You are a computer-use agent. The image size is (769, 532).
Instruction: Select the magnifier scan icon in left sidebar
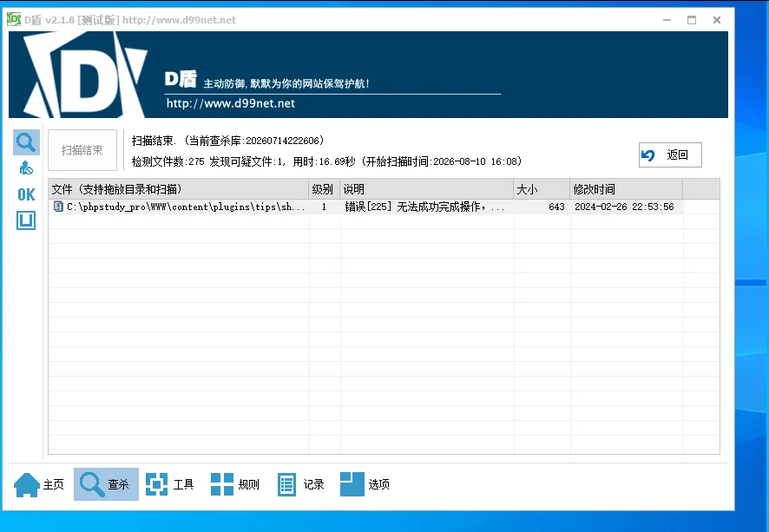coord(26,142)
